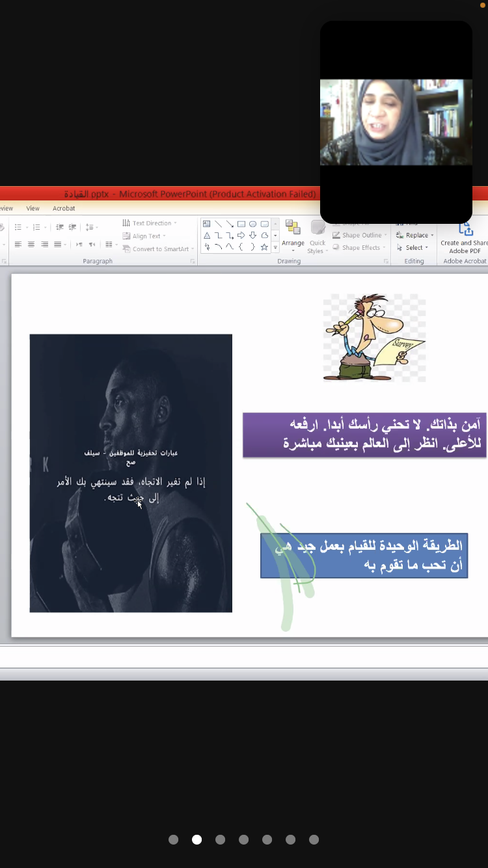Open the Text Direction dropdown
The width and height of the screenshot is (488, 868).
click(150, 223)
